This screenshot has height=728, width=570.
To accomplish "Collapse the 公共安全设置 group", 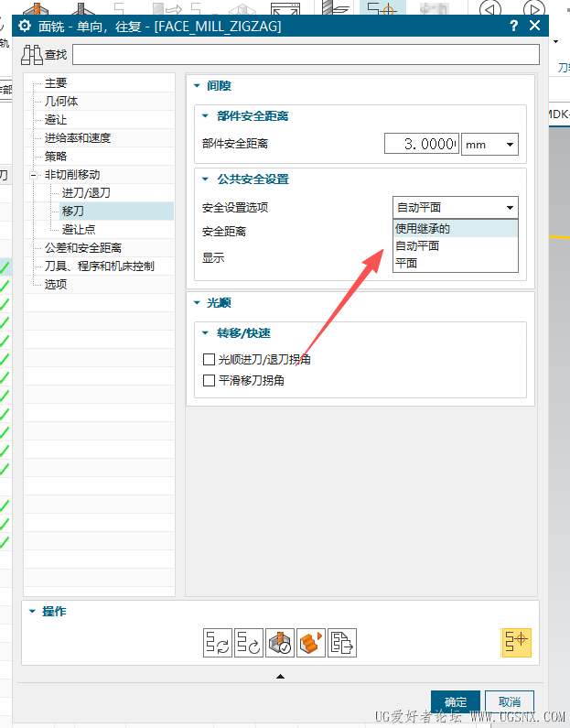I will tap(206, 179).
